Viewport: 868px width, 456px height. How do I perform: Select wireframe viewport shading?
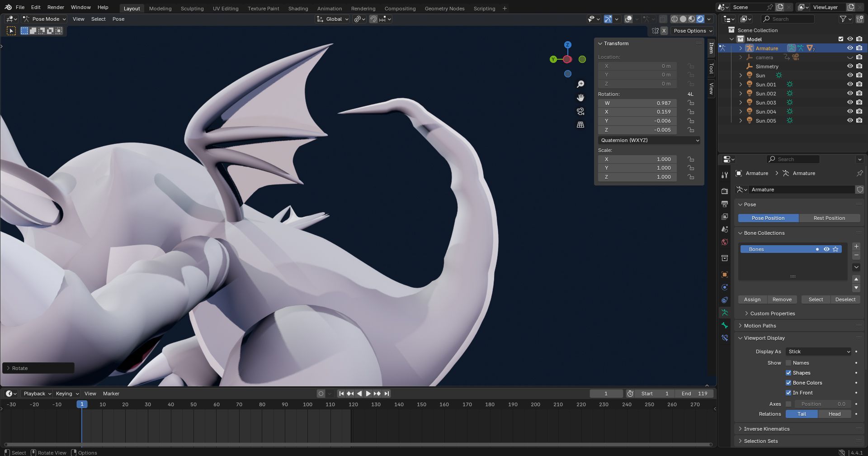pos(675,19)
